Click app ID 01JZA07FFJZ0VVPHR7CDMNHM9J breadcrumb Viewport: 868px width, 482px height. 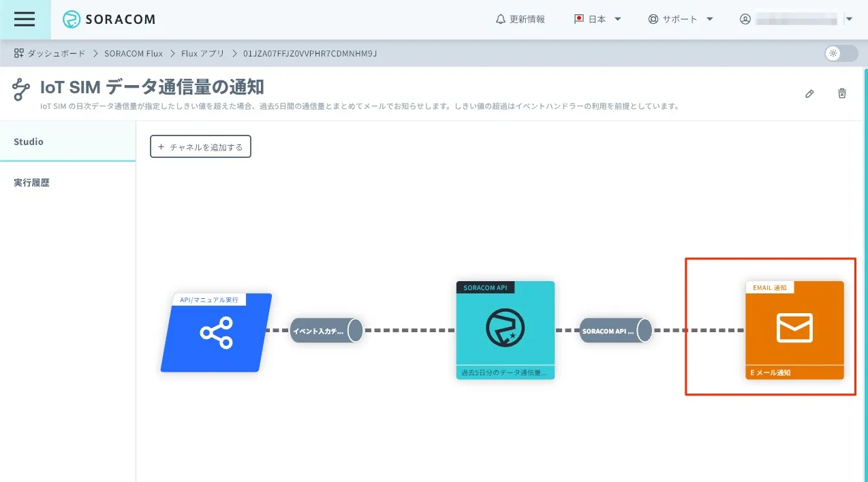[x=310, y=53]
